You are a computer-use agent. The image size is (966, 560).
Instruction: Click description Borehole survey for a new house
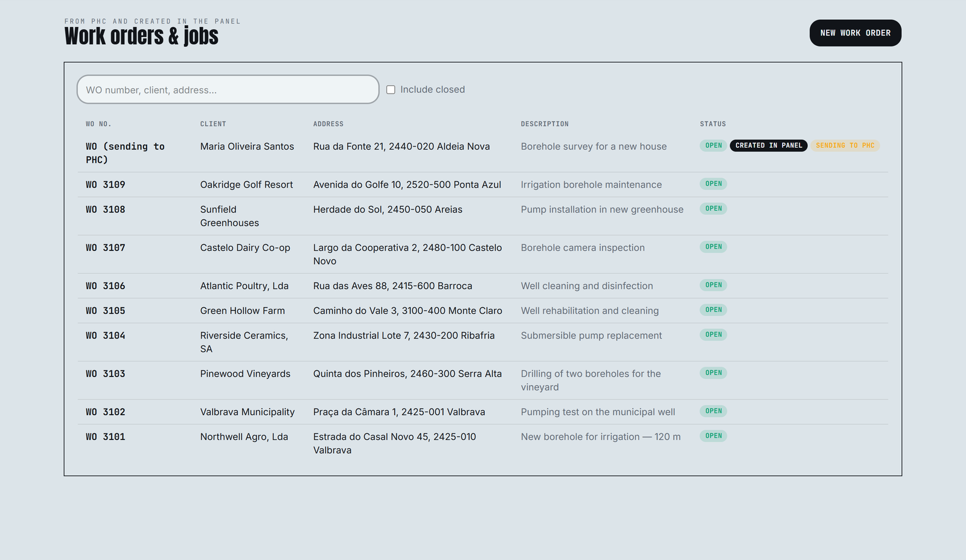(x=594, y=147)
